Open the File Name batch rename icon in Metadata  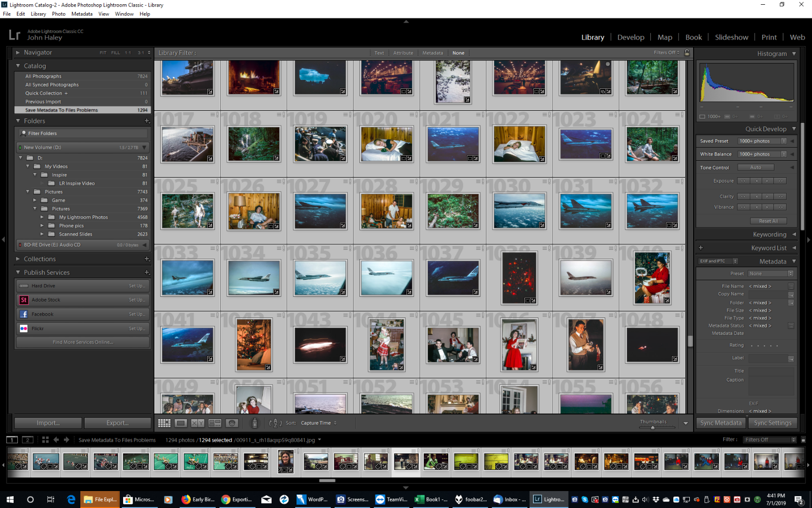point(791,286)
